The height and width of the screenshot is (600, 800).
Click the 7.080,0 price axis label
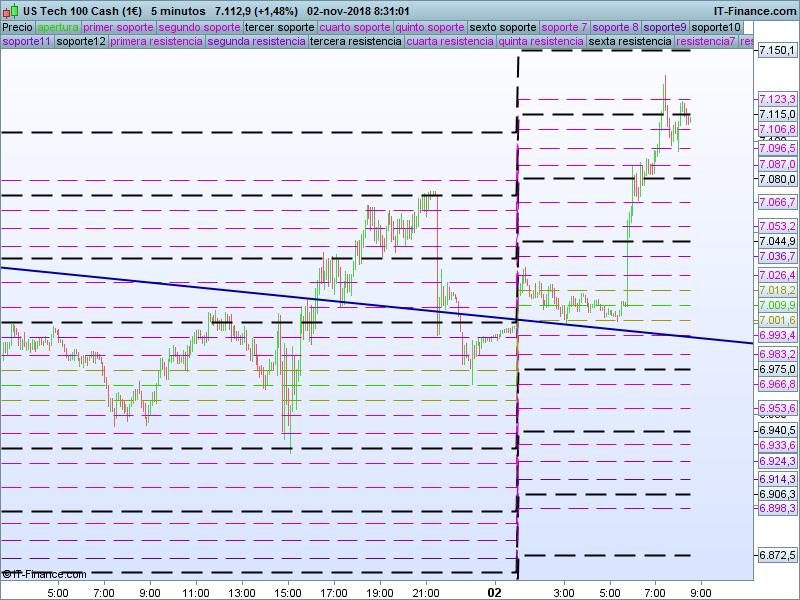(x=777, y=179)
